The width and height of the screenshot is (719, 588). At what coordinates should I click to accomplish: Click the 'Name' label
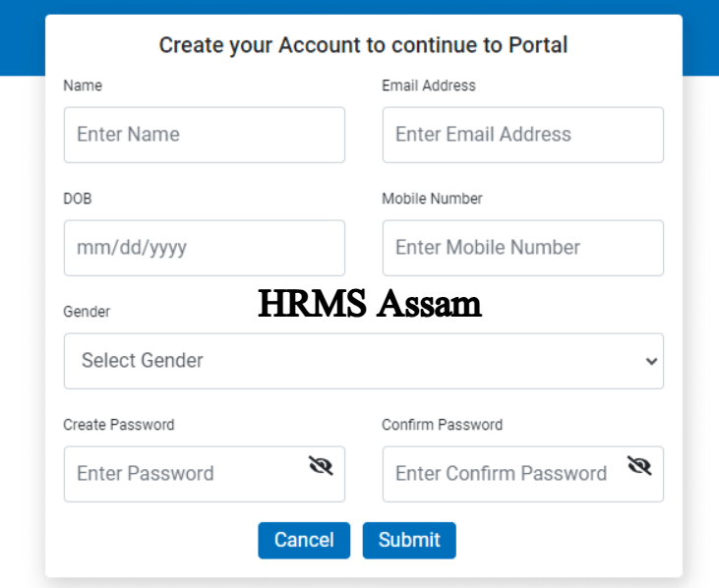(83, 86)
